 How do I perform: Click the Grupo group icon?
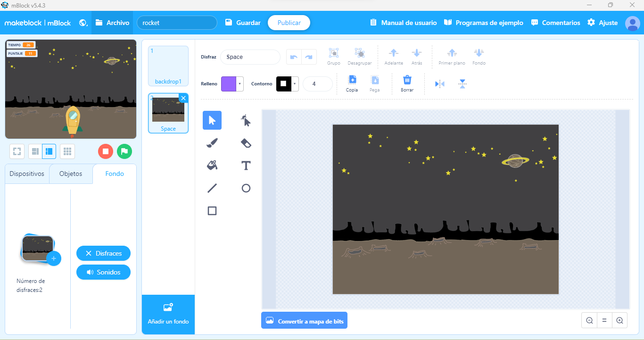tap(334, 53)
